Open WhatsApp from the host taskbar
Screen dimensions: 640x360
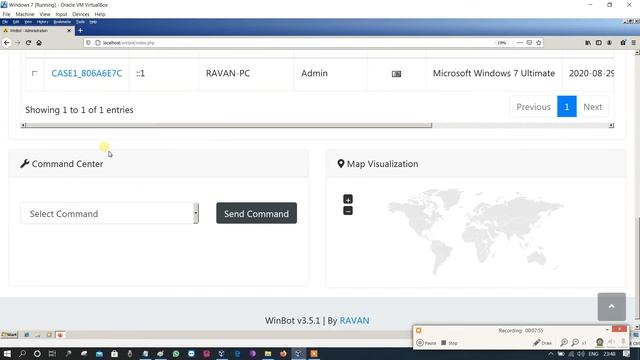(176, 354)
